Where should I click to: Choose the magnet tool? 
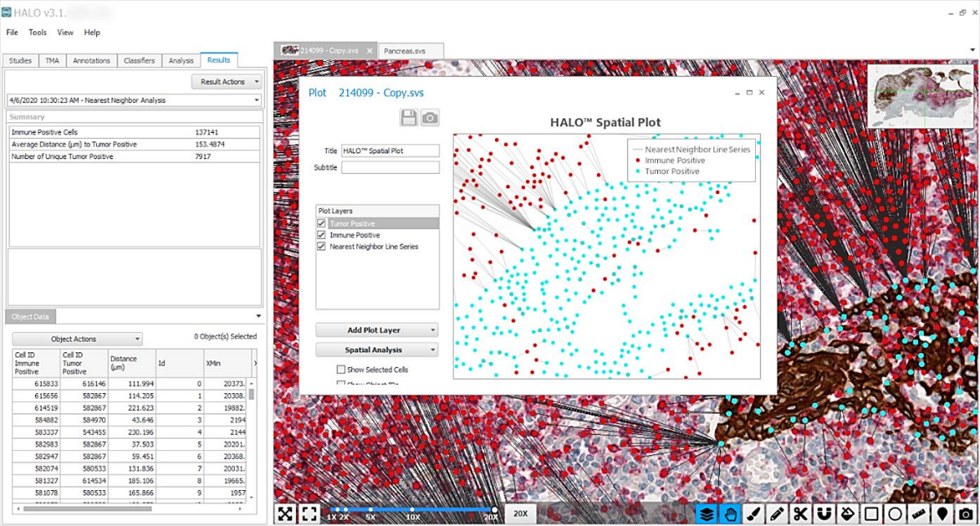point(824,514)
